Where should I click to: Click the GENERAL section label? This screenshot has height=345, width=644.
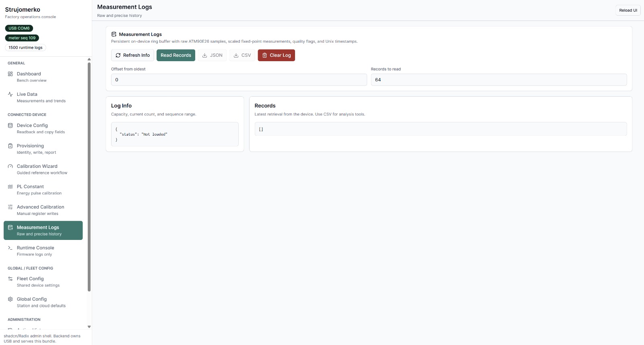[x=16, y=63]
